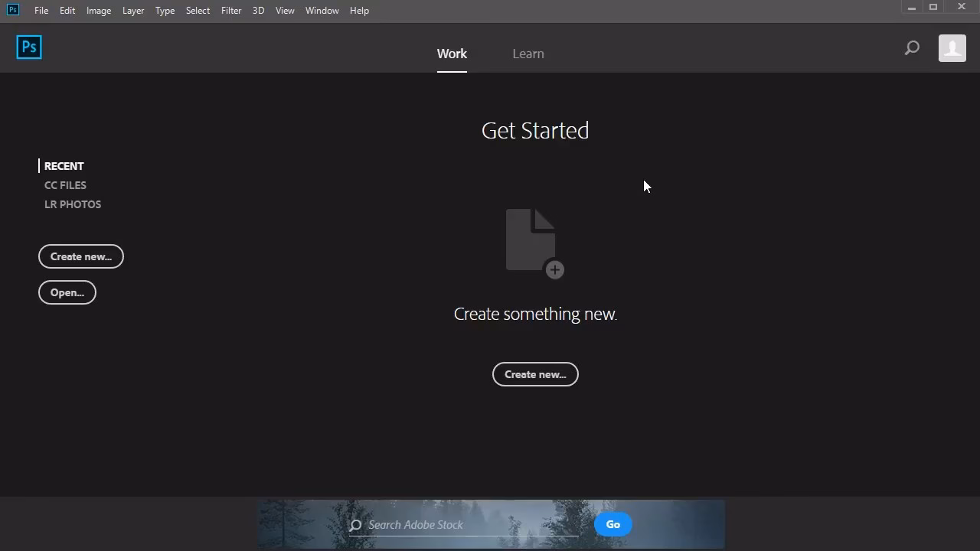Open the CC FILES section
Image resolution: width=980 pixels, height=551 pixels.
click(65, 184)
